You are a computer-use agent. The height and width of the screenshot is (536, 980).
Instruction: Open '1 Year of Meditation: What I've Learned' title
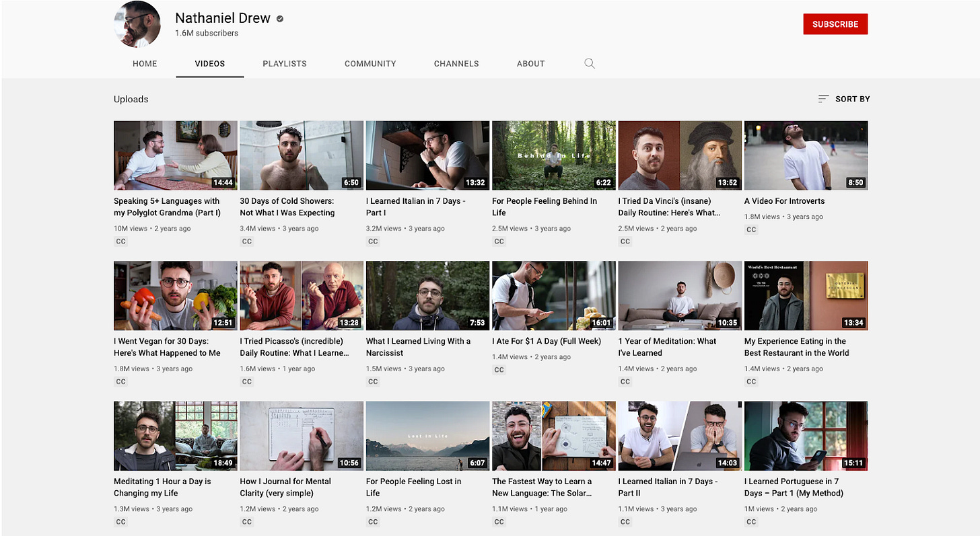668,347
